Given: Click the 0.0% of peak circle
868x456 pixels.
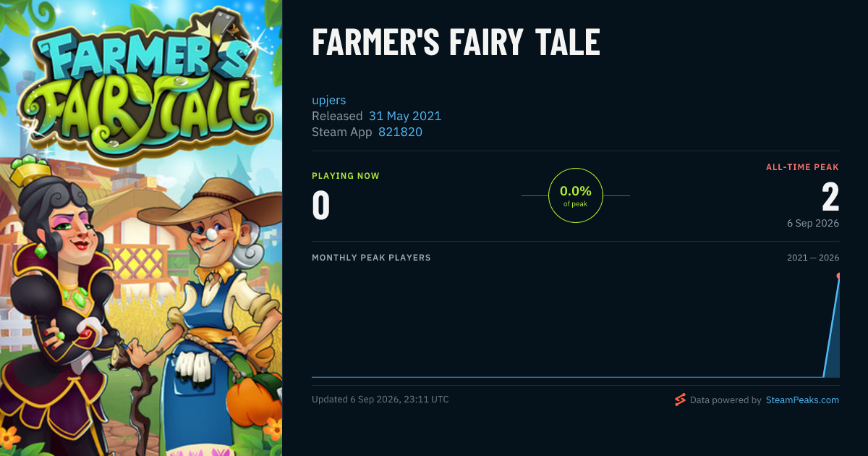Looking at the screenshot, I should coord(576,195).
